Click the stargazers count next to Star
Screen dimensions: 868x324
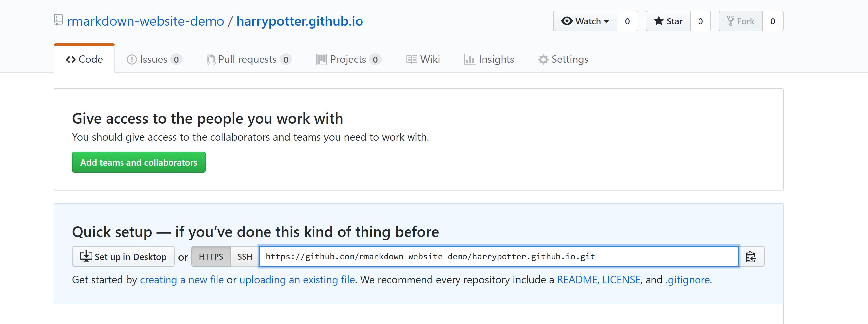point(700,21)
